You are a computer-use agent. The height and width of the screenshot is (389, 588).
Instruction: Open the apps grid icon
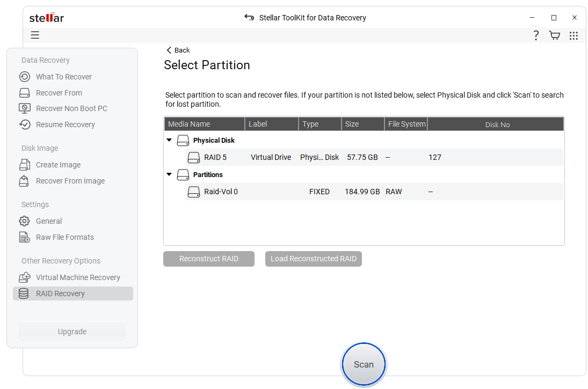click(x=574, y=35)
